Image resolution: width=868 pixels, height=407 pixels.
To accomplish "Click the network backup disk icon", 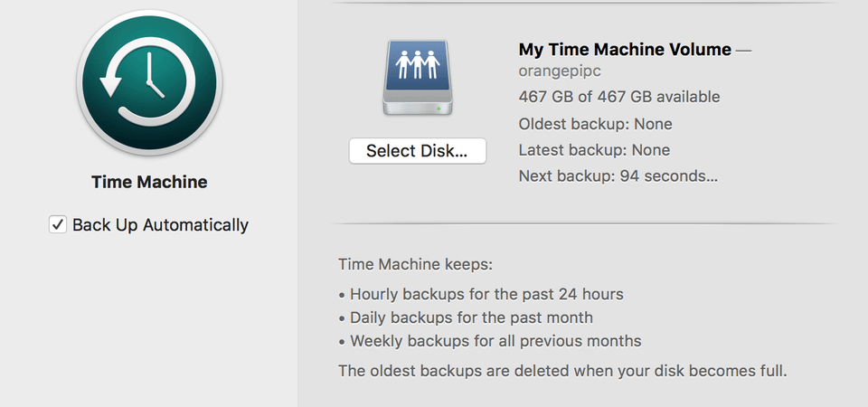I will click(x=417, y=80).
